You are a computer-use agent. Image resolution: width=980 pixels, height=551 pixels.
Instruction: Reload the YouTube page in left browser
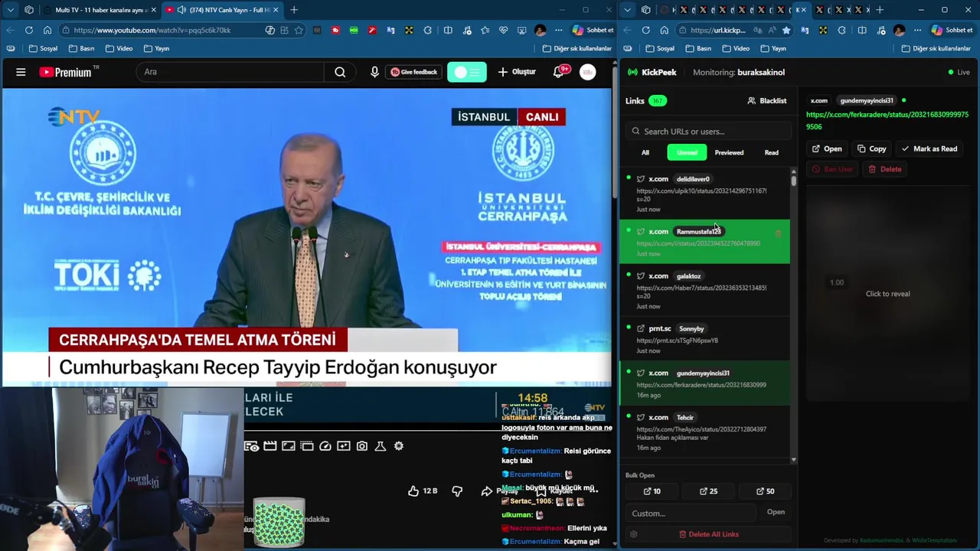click(28, 30)
